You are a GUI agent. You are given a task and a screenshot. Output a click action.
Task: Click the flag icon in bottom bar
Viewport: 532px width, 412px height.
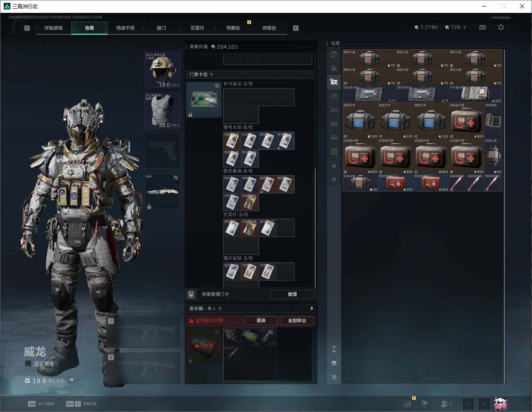click(x=425, y=404)
